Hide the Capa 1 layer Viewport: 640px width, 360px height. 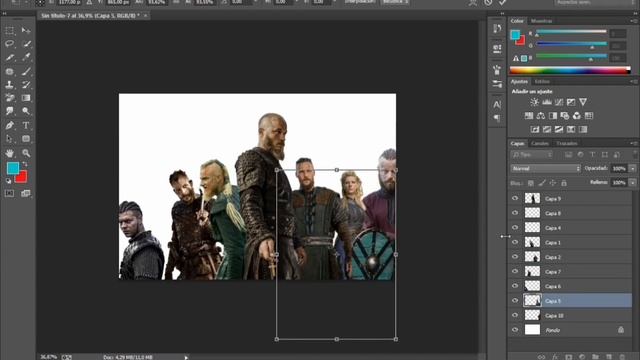click(515, 242)
